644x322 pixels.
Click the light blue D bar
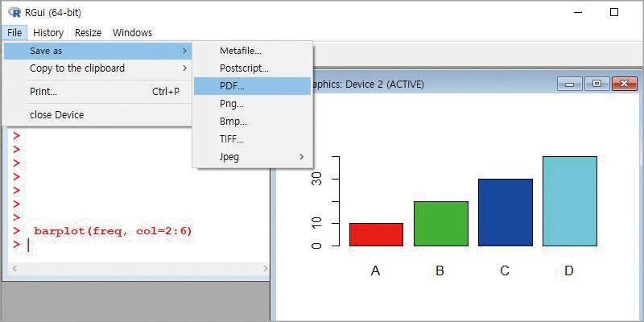click(x=570, y=201)
